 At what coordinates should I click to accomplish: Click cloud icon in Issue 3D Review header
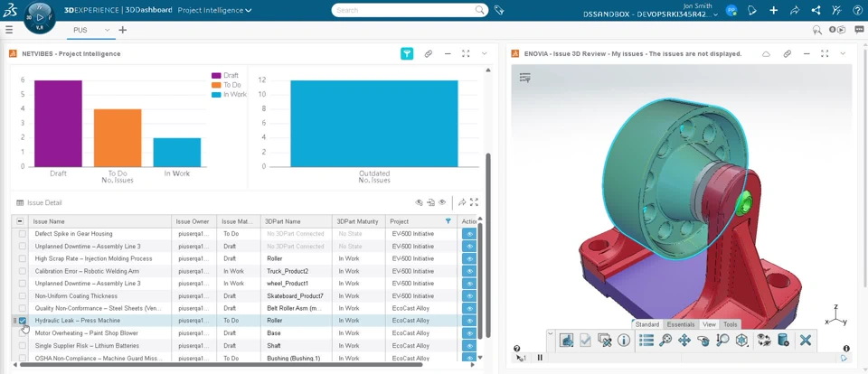766,53
